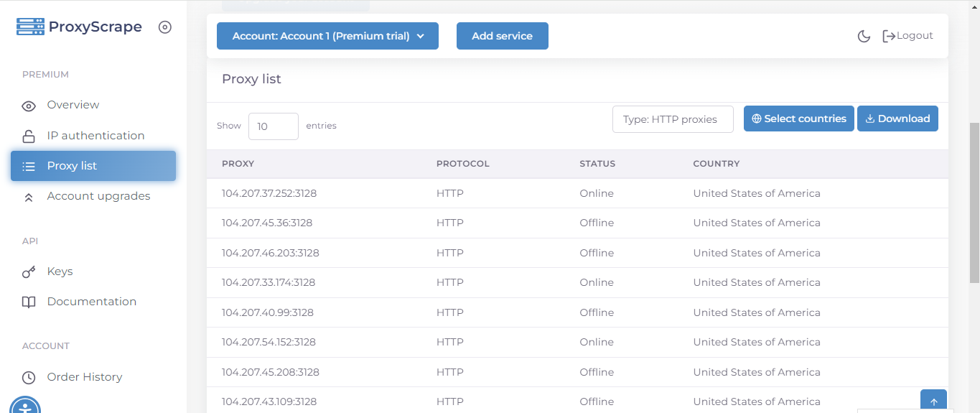
Task: Click the Select countries button
Action: tap(799, 119)
